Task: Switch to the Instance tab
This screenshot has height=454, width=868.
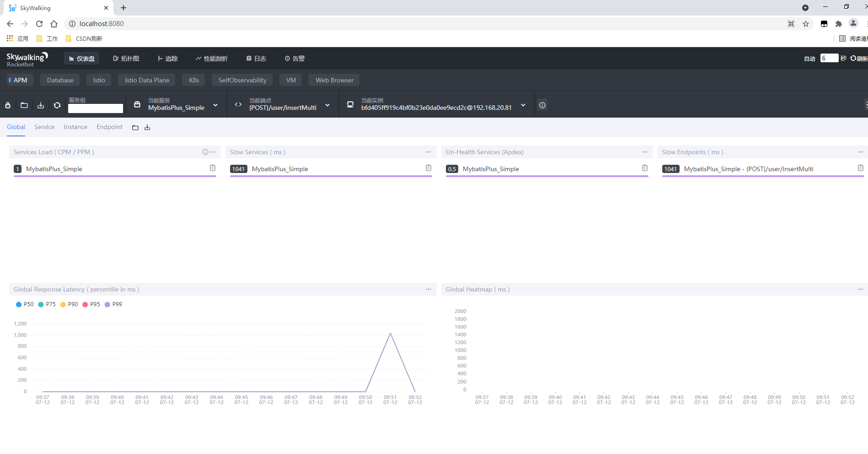Action: pyautogui.click(x=75, y=127)
